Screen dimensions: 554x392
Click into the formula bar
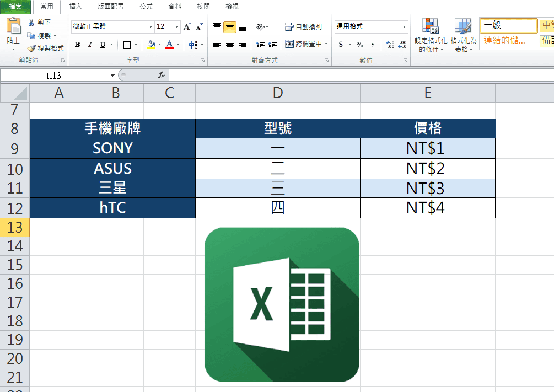coord(361,76)
